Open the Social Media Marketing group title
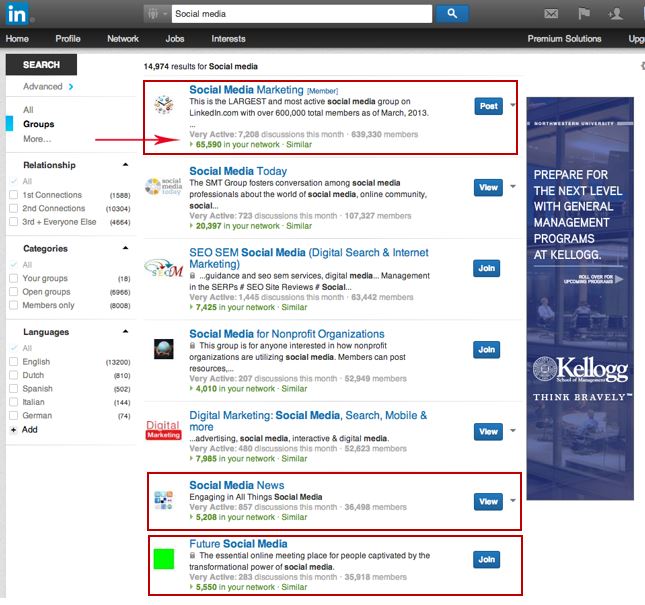645x605 pixels. (x=246, y=90)
